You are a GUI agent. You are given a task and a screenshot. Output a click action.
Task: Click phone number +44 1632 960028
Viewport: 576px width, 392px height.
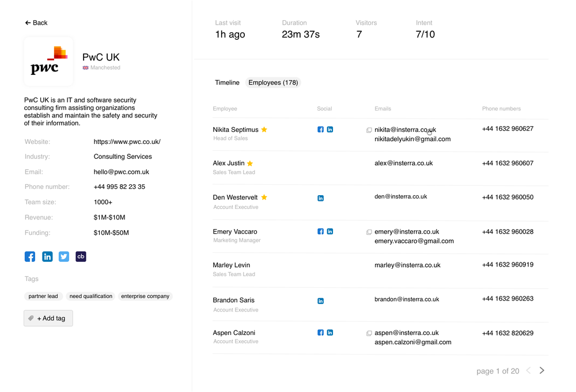click(507, 231)
